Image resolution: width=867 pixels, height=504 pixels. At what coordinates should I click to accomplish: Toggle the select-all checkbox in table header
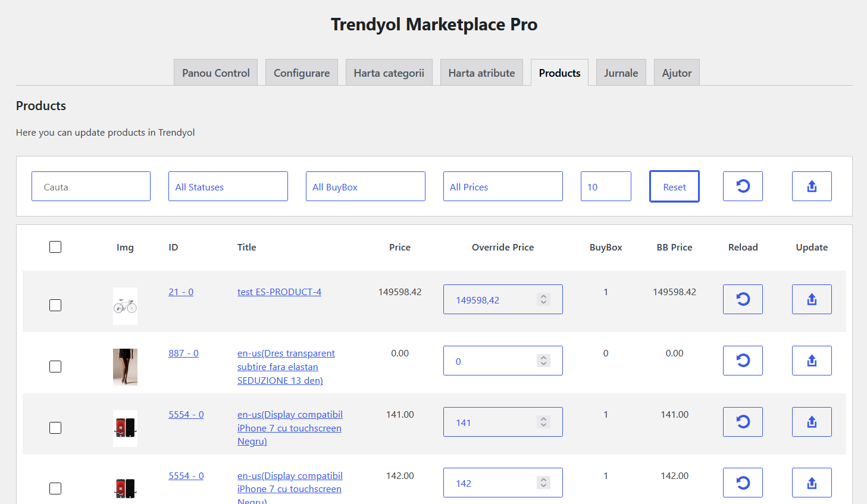(x=55, y=247)
